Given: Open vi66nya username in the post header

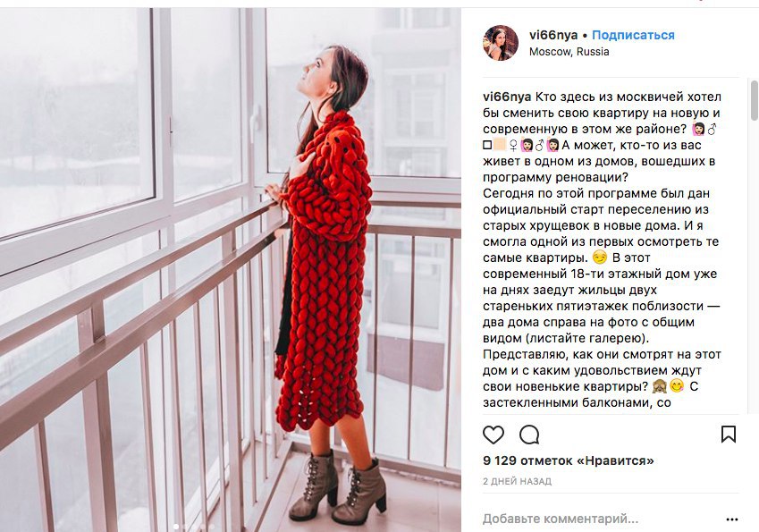Looking at the screenshot, I should tap(553, 35).
